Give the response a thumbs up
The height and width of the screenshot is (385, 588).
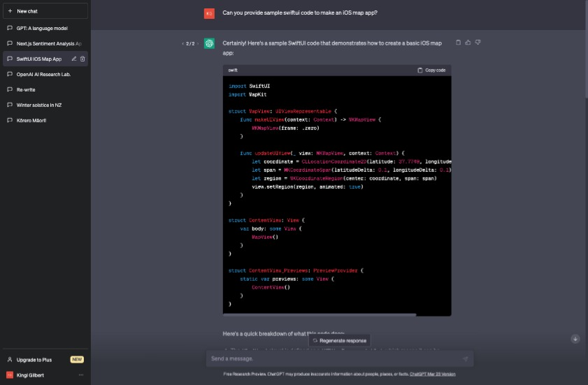[468, 43]
